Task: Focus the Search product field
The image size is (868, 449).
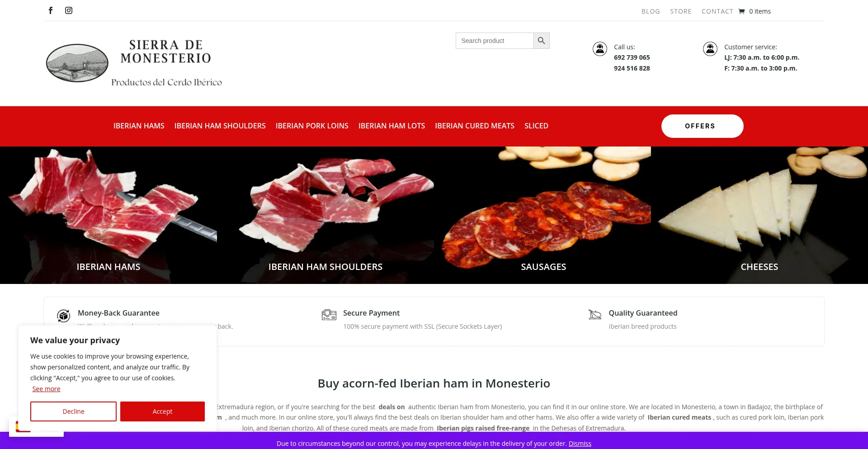Action: [x=495, y=41]
